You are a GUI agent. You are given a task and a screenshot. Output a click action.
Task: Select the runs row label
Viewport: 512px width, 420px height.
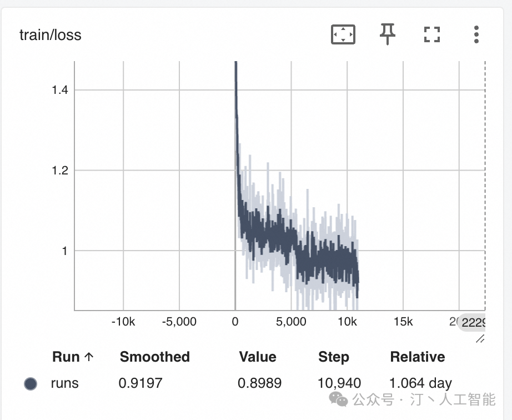coord(64,383)
